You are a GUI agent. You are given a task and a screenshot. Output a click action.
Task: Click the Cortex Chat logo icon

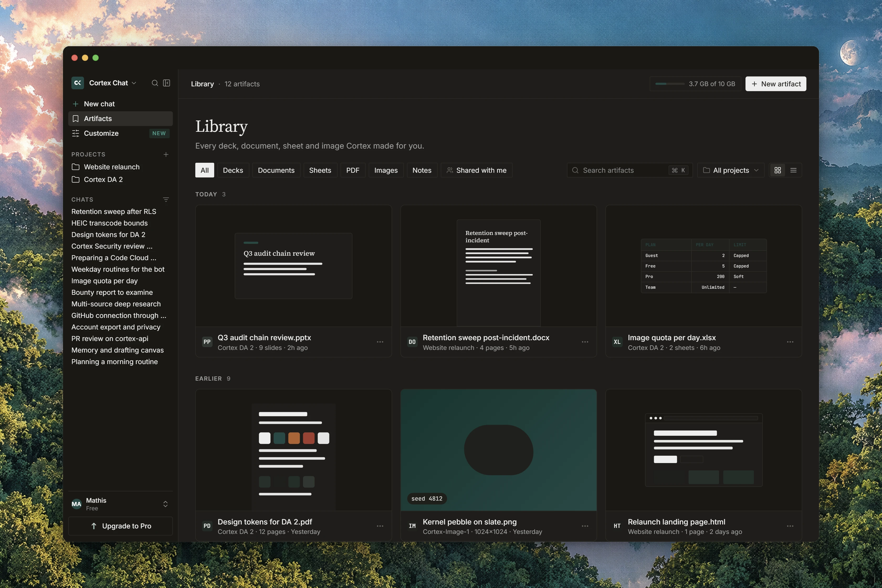[x=78, y=83]
